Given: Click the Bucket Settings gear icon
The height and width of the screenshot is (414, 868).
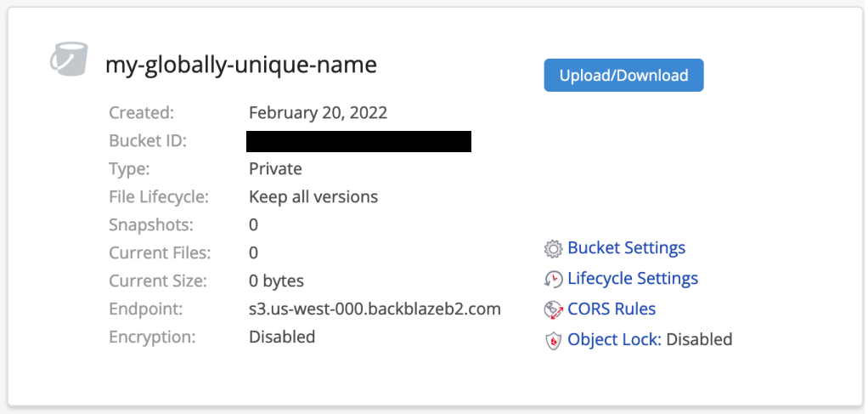Looking at the screenshot, I should tap(554, 249).
